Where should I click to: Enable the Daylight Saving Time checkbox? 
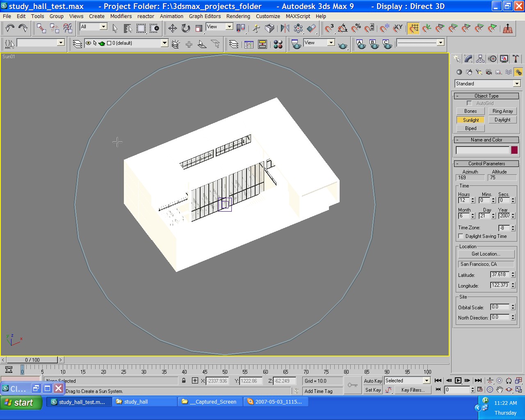461,236
